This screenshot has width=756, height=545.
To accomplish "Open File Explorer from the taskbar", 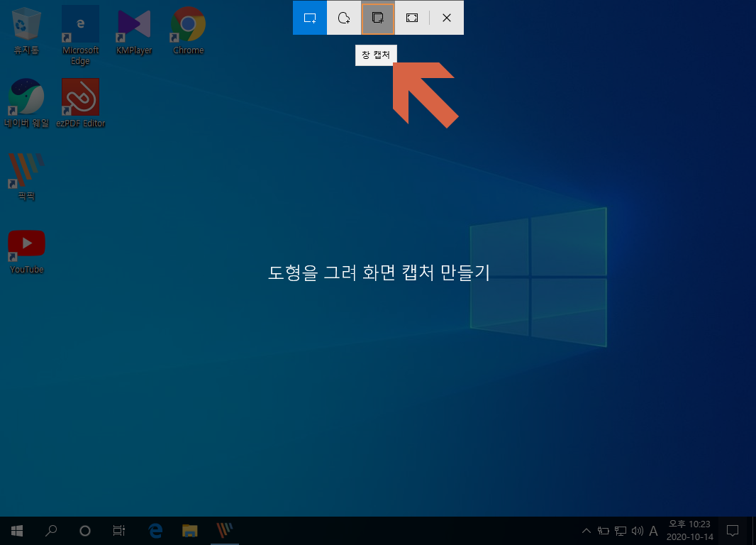I will click(190, 531).
